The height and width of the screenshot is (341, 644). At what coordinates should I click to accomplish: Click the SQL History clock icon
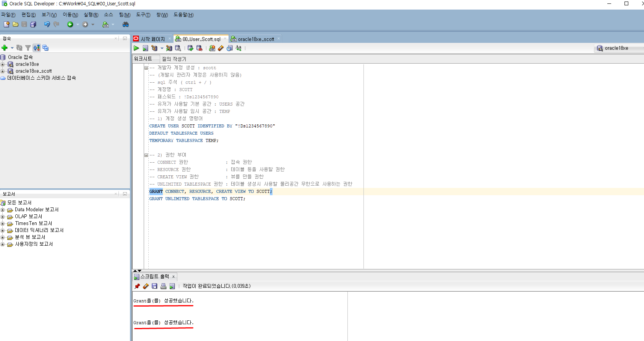tap(229, 48)
